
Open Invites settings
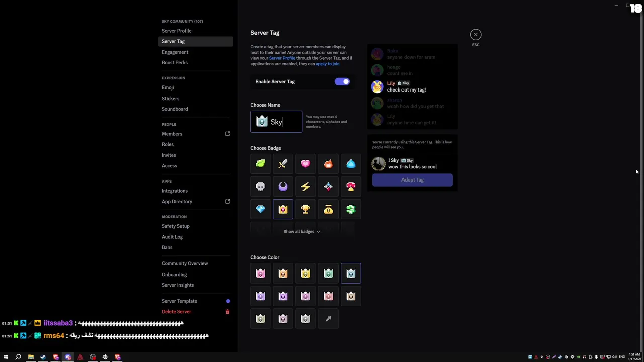click(196, 155)
